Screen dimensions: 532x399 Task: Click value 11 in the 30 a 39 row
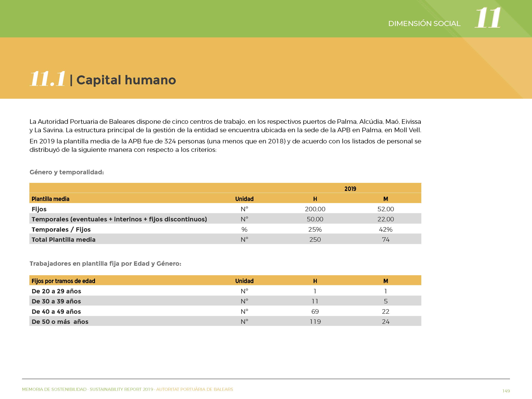315,301
